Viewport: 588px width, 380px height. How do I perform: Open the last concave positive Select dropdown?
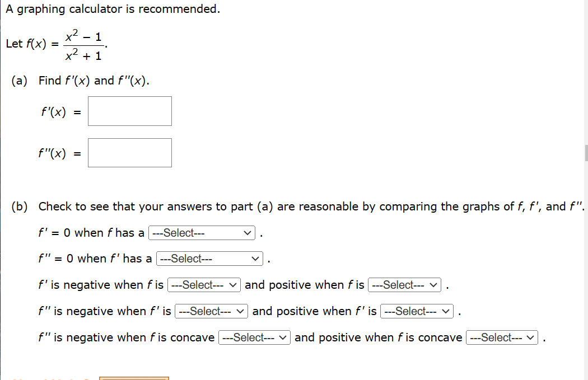[502, 337]
